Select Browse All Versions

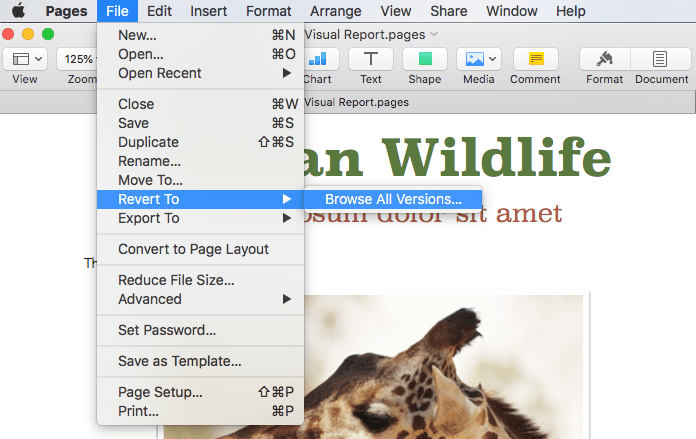tap(393, 199)
